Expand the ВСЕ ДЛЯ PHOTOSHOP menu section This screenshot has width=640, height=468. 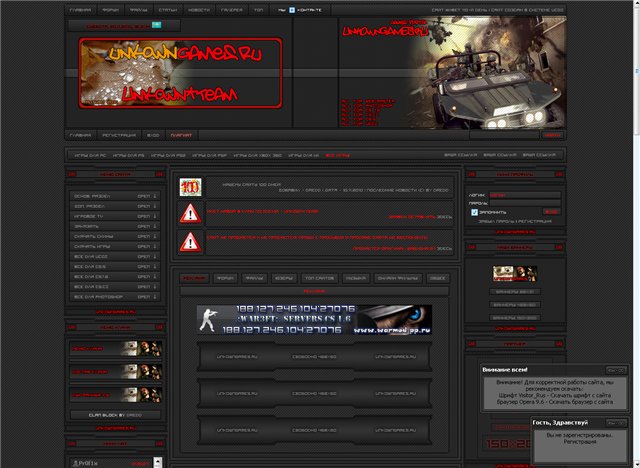click(115, 297)
